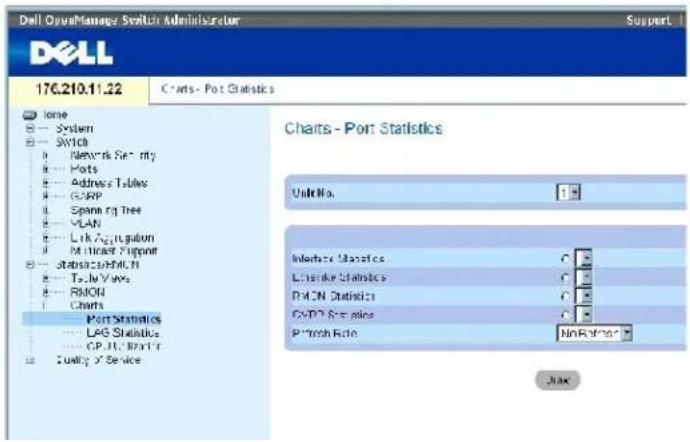
Task: Open the Unit No. dropdown
Action: click(569, 192)
